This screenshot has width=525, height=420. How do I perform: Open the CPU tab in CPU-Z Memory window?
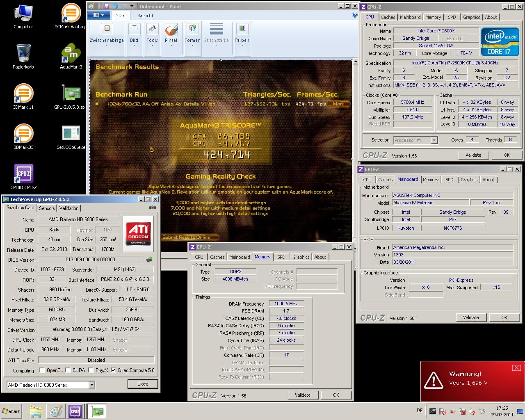coord(199,257)
